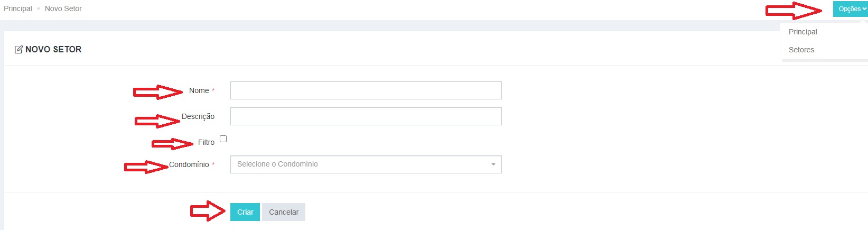Focus the Nome input field
The width and height of the screenshot is (868, 230).
[366, 90]
